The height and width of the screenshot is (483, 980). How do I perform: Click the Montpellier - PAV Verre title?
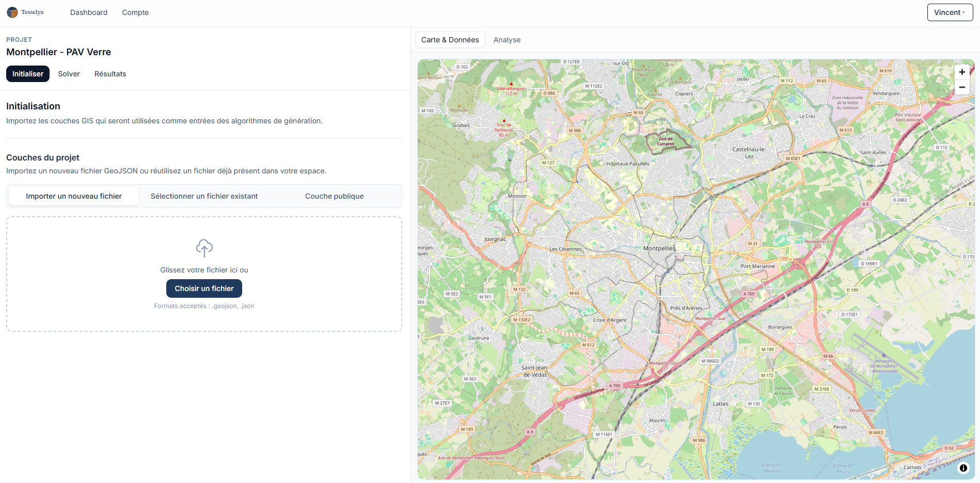58,52
